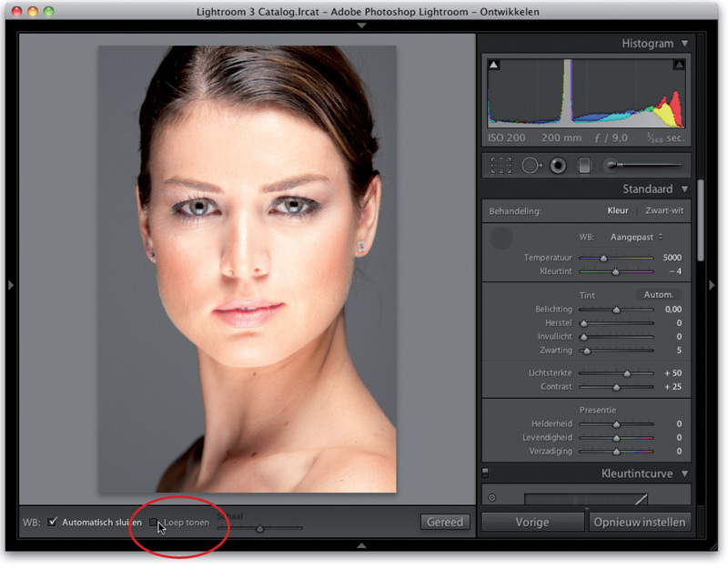Show the top module picker panel
The image size is (728, 570).
(x=361, y=25)
